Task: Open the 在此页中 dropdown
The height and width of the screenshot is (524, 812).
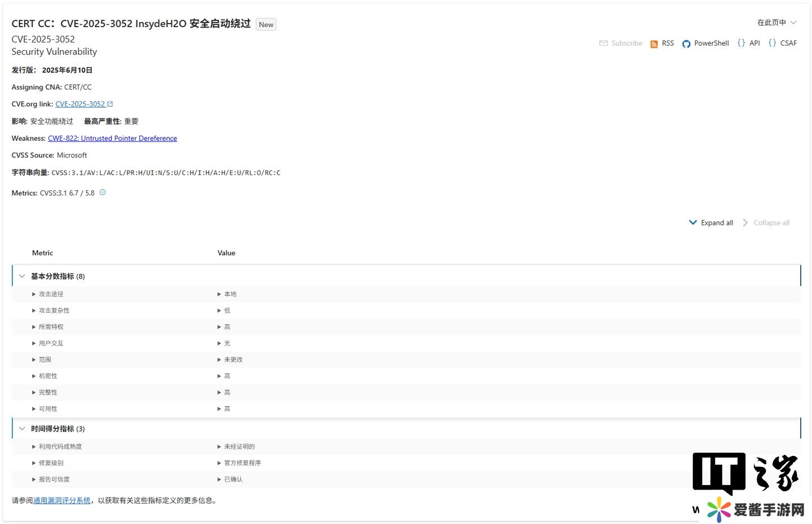Action: (776, 23)
